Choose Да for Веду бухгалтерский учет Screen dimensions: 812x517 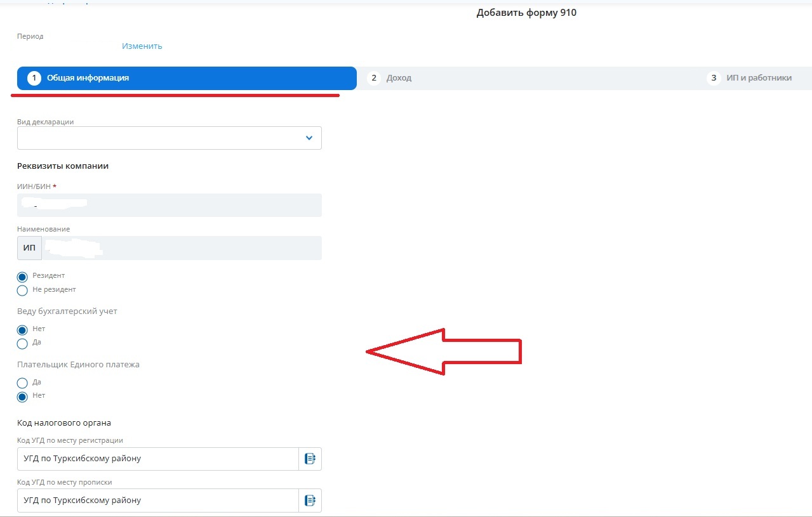pyautogui.click(x=22, y=343)
